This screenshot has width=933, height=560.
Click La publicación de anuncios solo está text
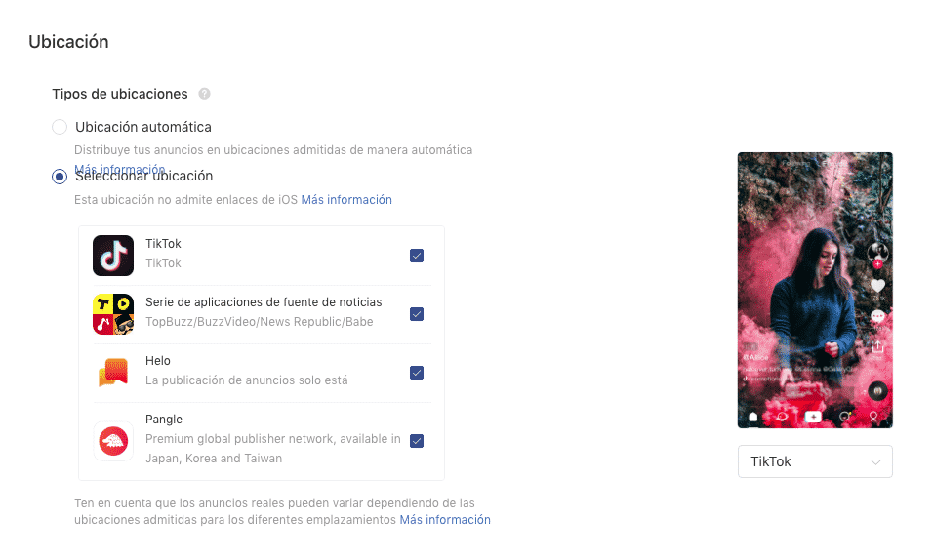(246, 380)
